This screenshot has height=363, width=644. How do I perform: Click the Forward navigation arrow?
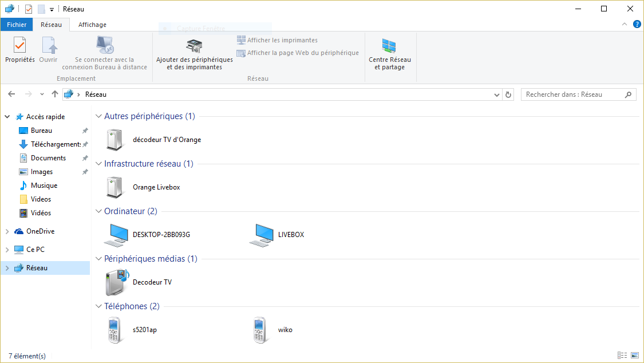[x=29, y=94]
